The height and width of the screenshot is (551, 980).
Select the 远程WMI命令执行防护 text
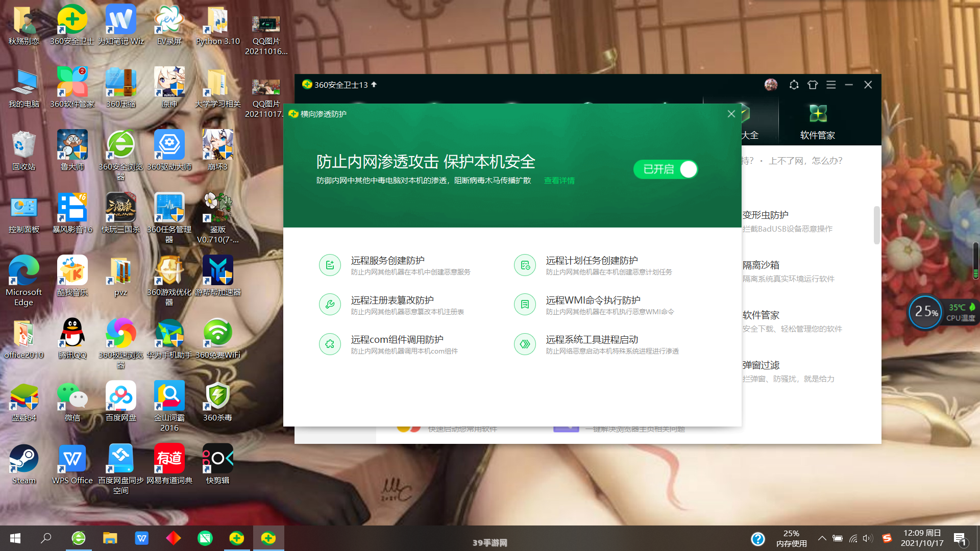pyautogui.click(x=593, y=300)
